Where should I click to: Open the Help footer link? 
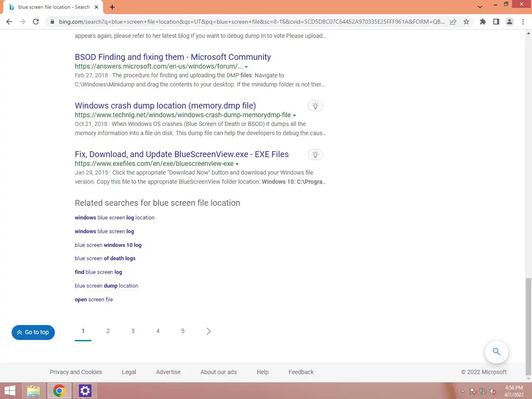(x=263, y=372)
